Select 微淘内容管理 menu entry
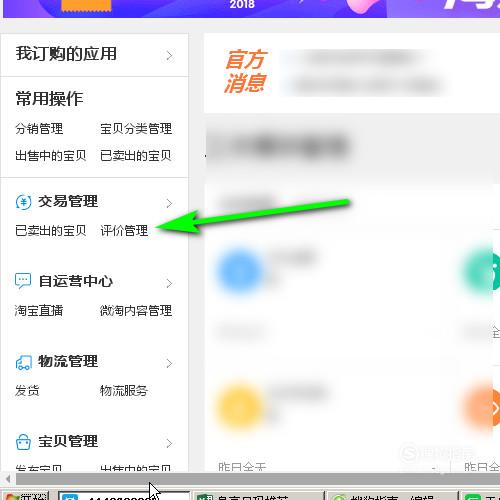The image size is (500, 500). pyautogui.click(x=136, y=311)
